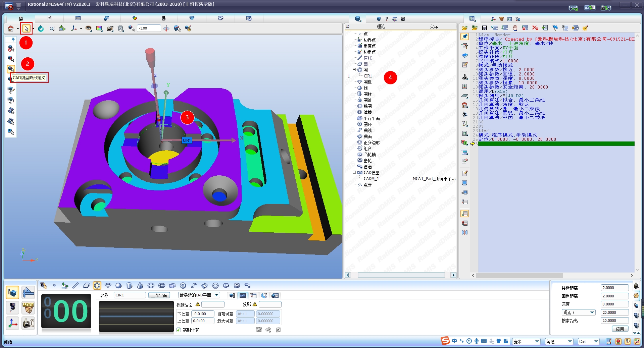Click the coordinate system axes icon in bottom-left panel
644x348 pixels.
(12, 323)
